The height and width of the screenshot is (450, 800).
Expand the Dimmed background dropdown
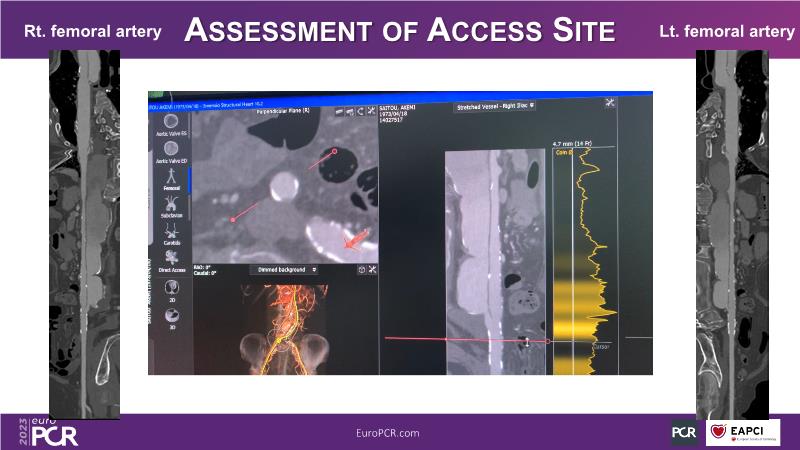(x=285, y=270)
